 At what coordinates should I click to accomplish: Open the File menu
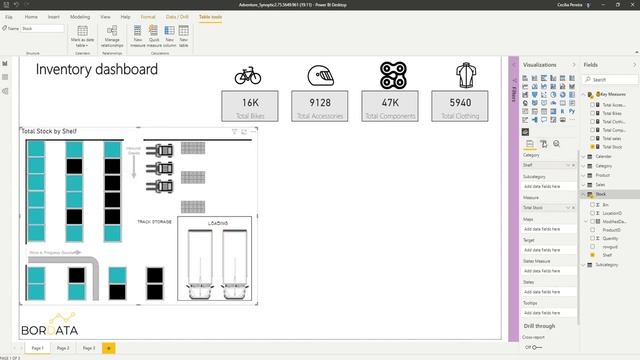9,17
